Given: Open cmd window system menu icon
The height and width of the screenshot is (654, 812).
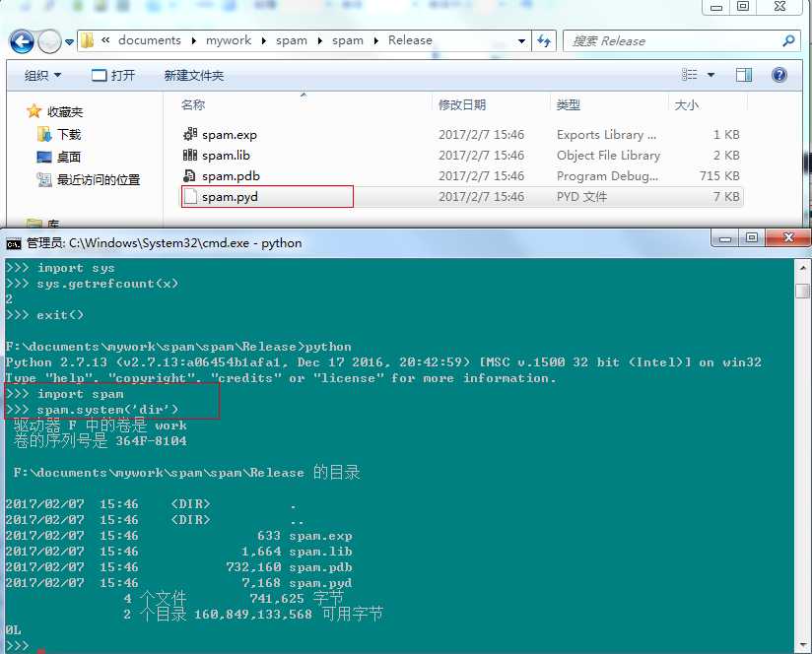Looking at the screenshot, I should pos(14,243).
